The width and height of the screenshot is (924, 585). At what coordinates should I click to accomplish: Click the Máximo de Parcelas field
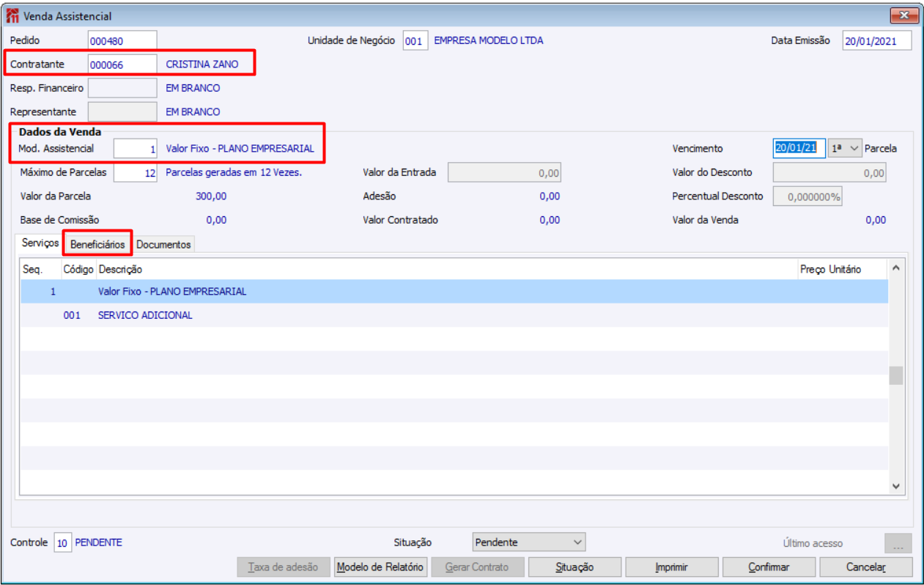point(136,173)
